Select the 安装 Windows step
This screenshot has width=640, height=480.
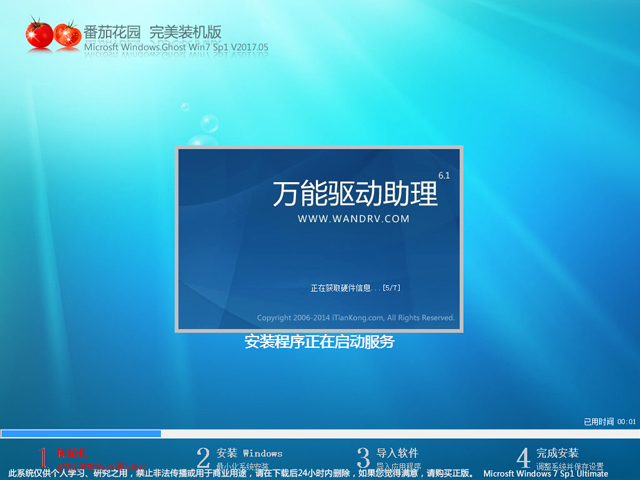click(249, 453)
